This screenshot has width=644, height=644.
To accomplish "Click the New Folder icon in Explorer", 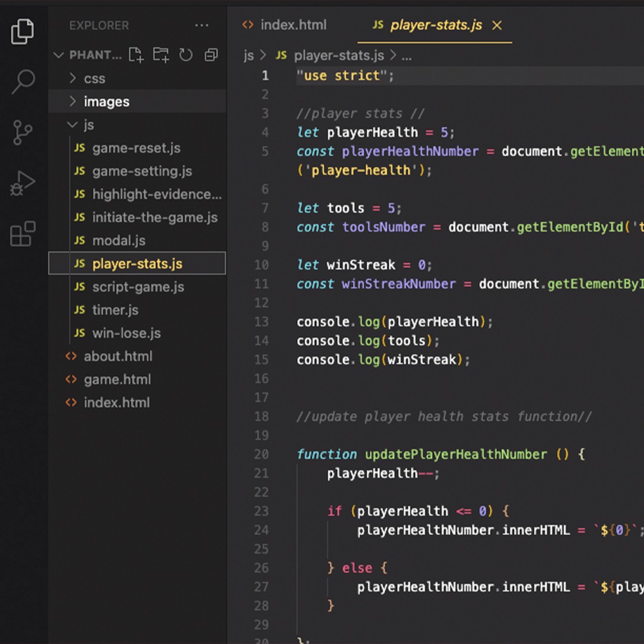I will pos(160,55).
